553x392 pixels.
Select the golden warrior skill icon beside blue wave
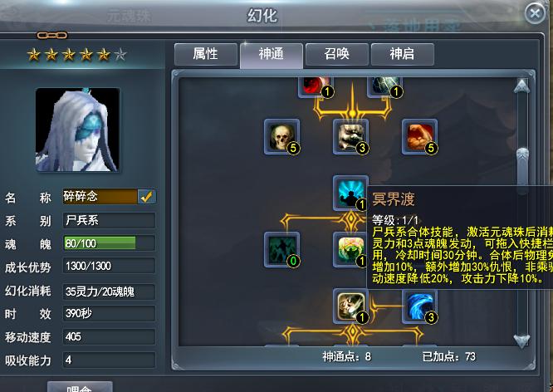(x=350, y=306)
